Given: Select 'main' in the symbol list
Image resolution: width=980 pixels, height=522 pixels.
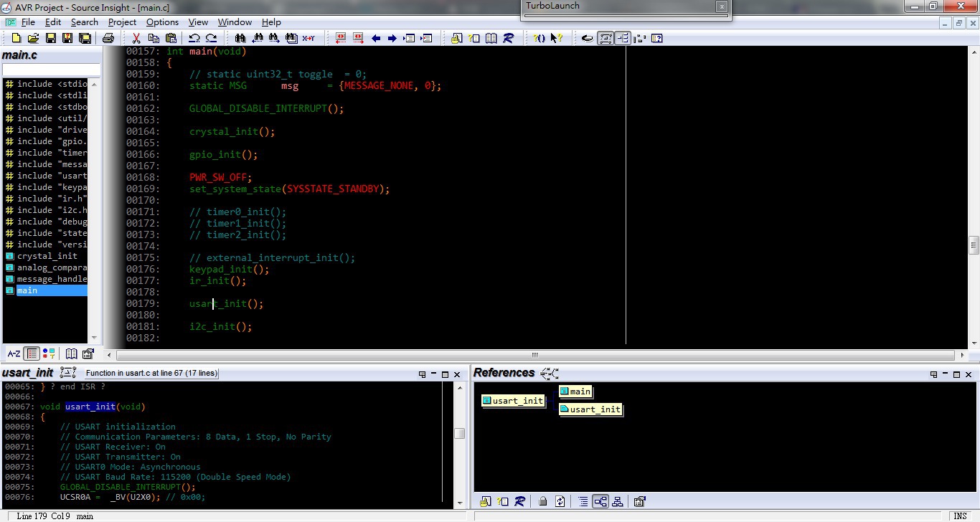Looking at the screenshot, I should [27, 290].
